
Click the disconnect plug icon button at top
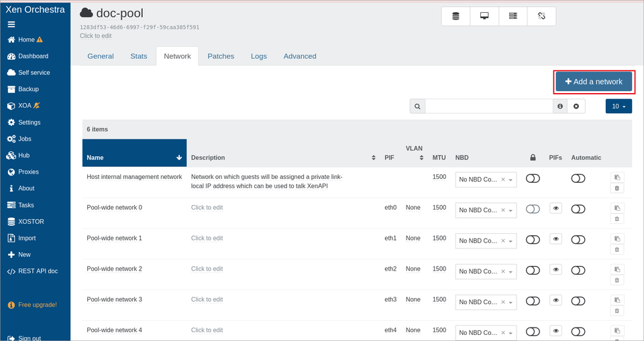click(x=541, y=16)
